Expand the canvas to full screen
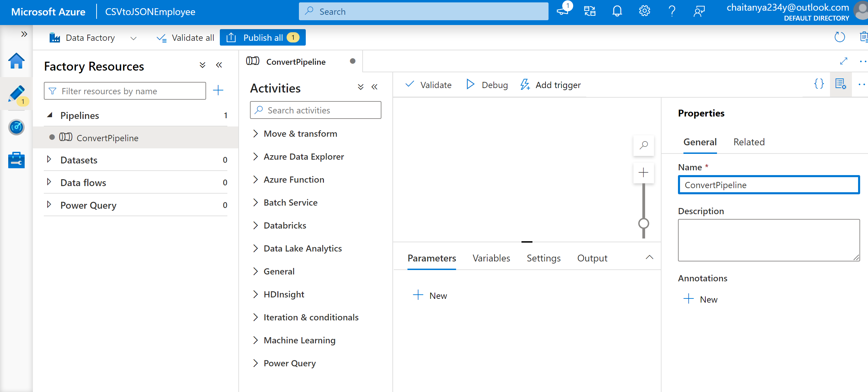This screenshot has height=392, width=868. click(x=843, y=61)
